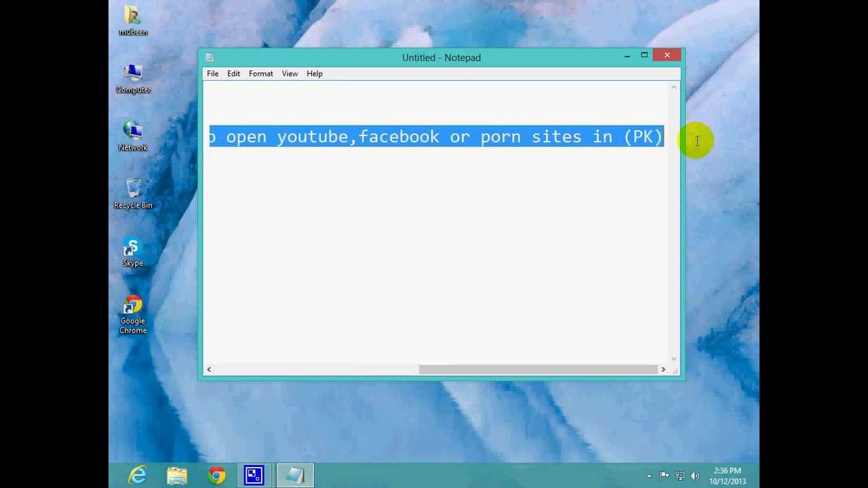Open the Help menu in Notepad
Image resolution: width=868 pixels, height=488 pixels.
pos(315,74)
